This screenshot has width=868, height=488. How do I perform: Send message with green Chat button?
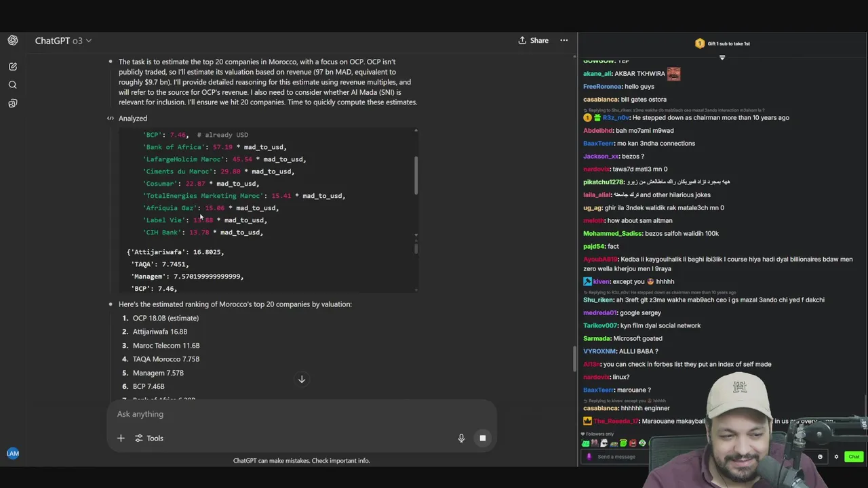click(x=854, y=457)
